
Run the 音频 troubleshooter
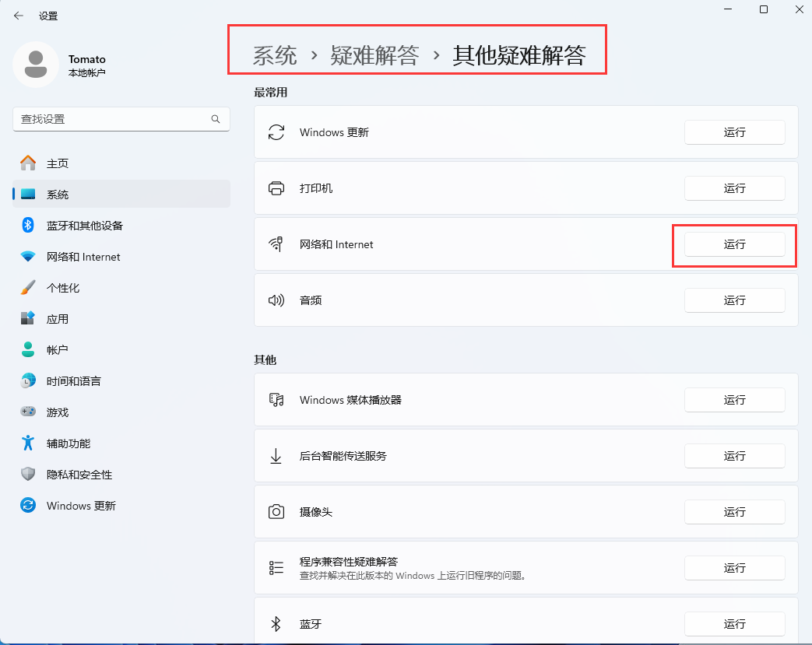click(734, 300)
